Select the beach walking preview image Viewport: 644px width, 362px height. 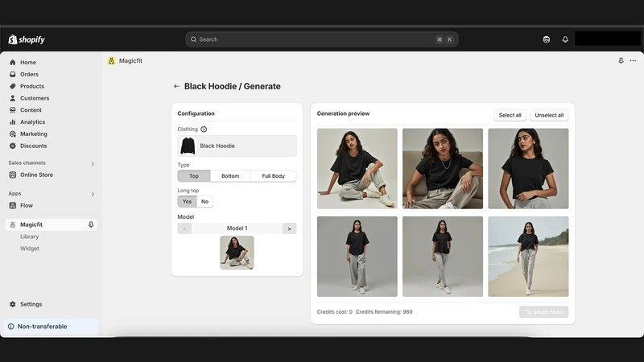coord(528,257)
